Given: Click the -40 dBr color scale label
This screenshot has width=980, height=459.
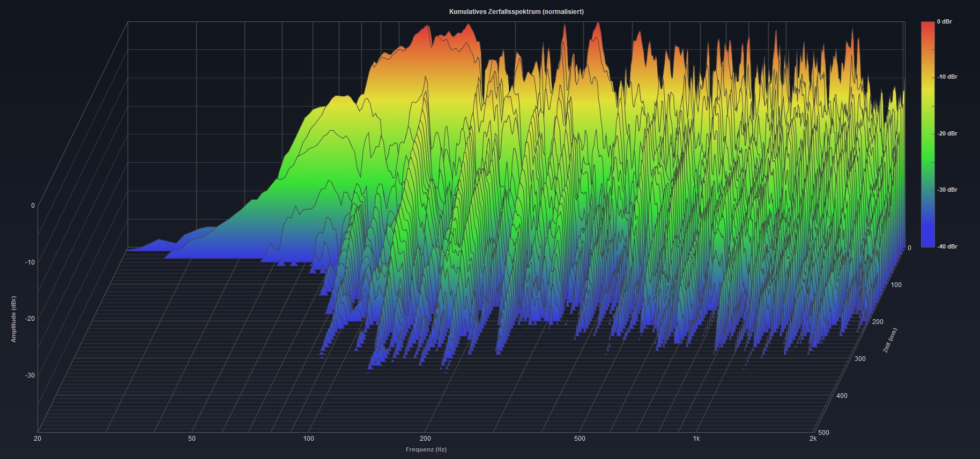Looking at the screenshot, I should pos(947,247).
